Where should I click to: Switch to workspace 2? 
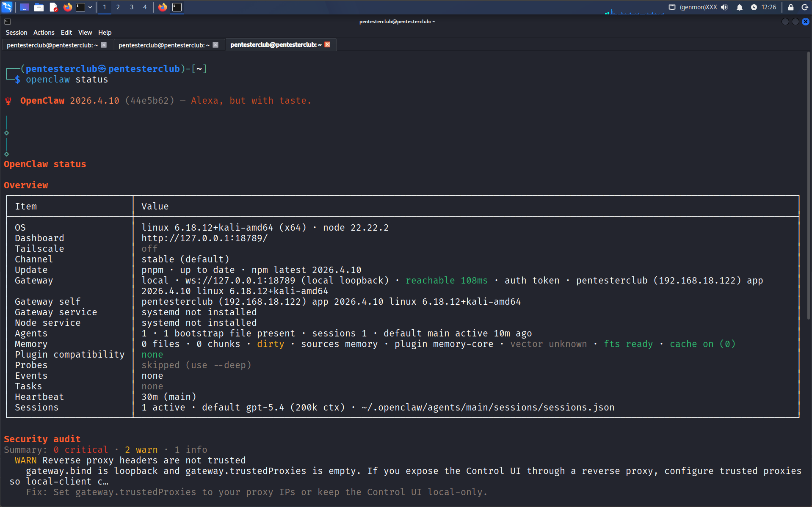[x=118, y=7]
